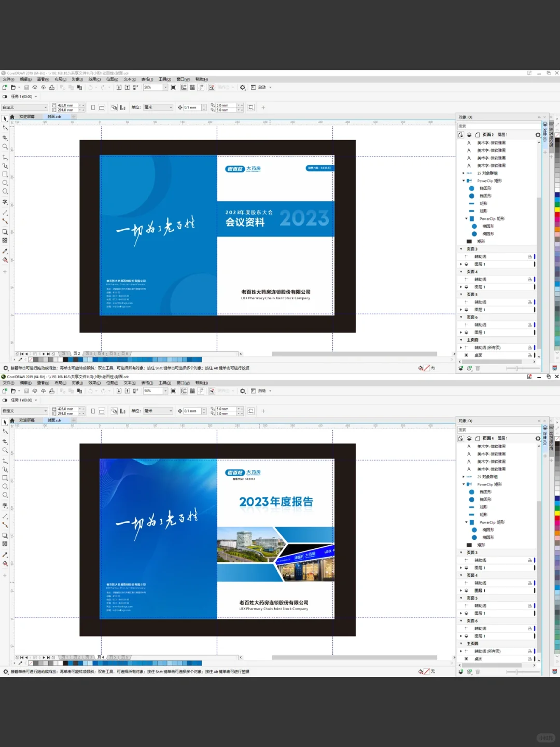Toggle lock on 桌面 row in 页面 4 window
This screenshot has width=560, height=747.
pos(529,659)
